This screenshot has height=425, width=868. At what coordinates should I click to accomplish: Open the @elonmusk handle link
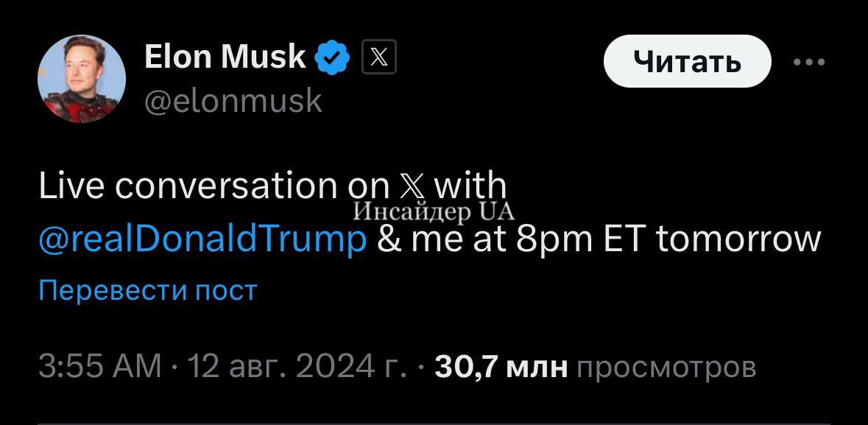pyautogui.click(x=233, y=100)
